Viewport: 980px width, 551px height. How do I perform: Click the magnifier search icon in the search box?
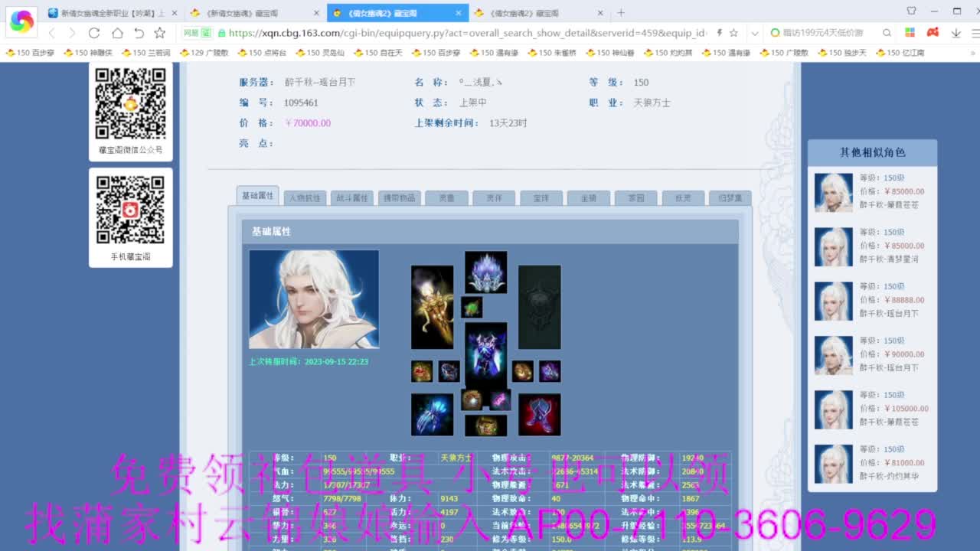coord(887,33)
